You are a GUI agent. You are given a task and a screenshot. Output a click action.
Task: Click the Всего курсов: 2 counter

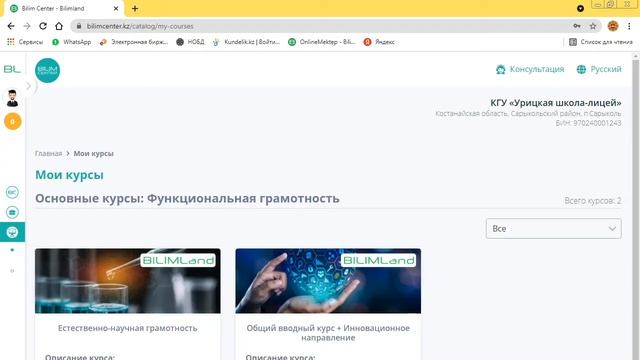[593, 200]
